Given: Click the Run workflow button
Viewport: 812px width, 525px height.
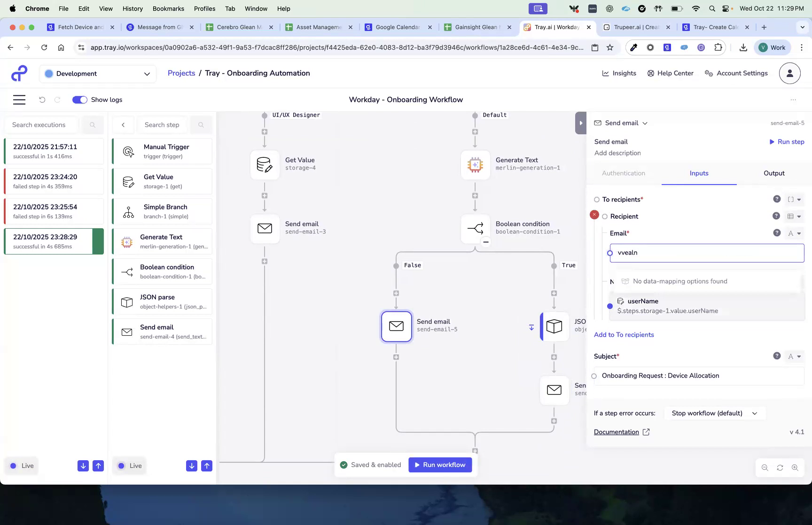Looking at the screenshot, I should 440,464.
